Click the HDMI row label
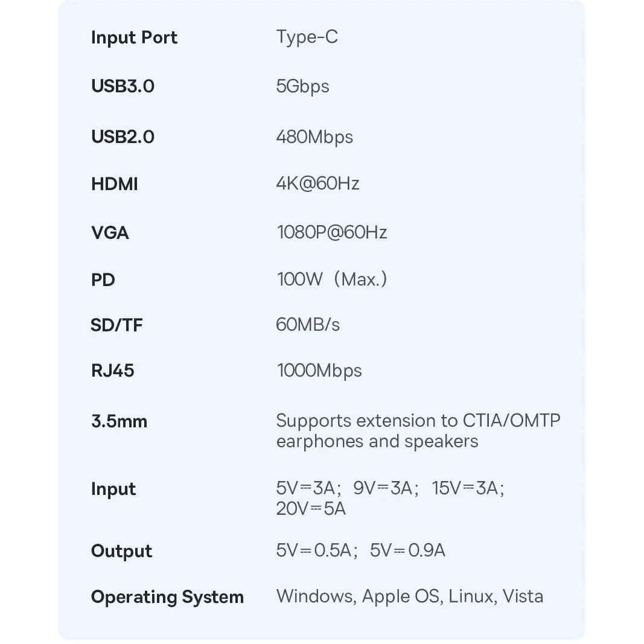 [x=114, y=184]
